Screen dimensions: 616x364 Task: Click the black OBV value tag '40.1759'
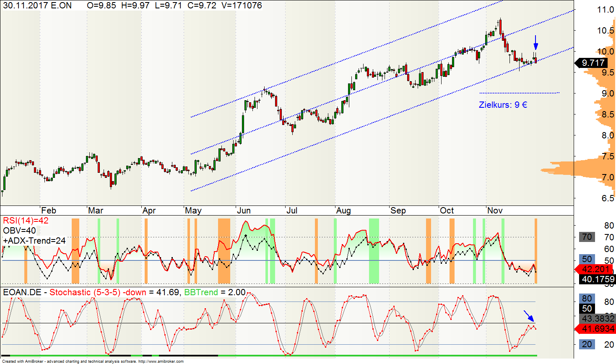[x=598, y=279]
